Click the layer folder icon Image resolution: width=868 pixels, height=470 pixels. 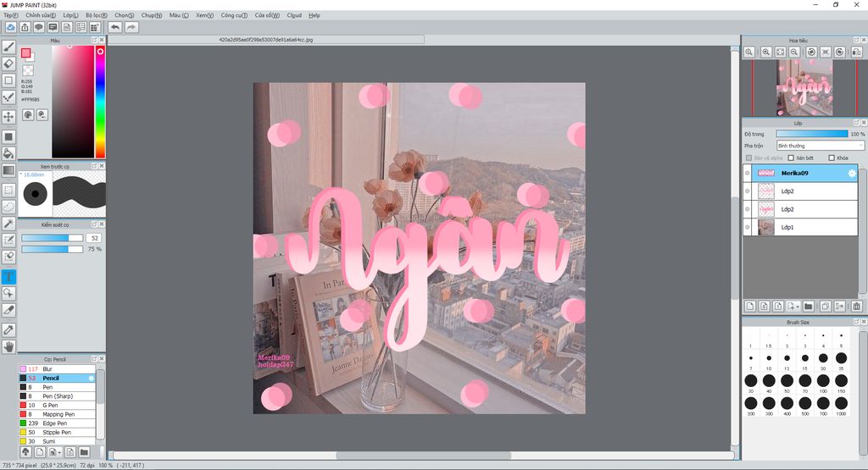808,307
